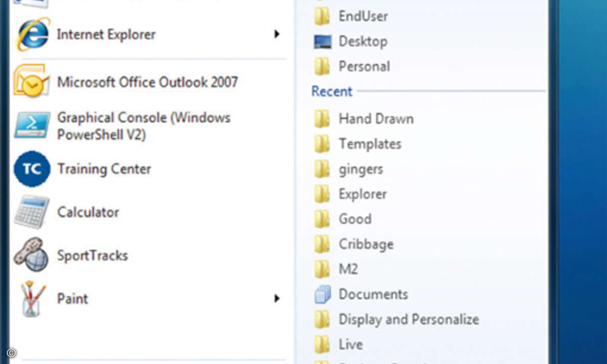
Task: Open the recent gingers folder
Action: (x=361, y=169)
